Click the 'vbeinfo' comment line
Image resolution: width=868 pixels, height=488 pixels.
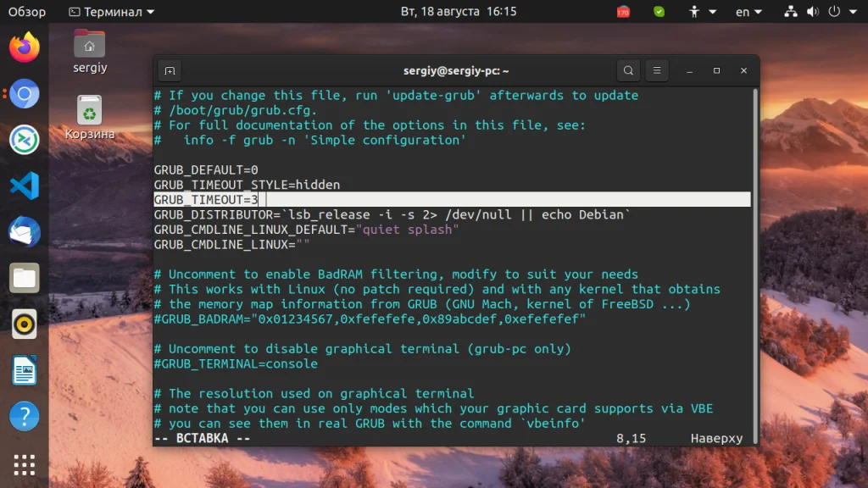pyautogui.click(x=370, y=424)
